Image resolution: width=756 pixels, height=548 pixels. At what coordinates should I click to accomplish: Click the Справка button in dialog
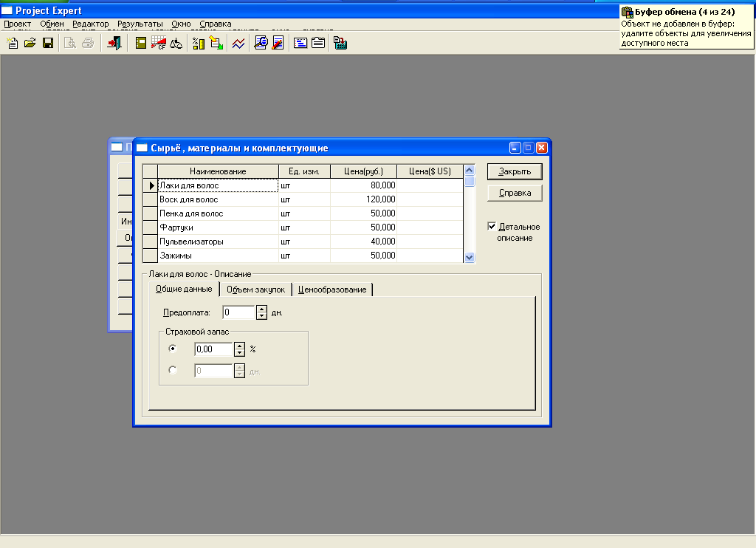[x=515, y=193]
